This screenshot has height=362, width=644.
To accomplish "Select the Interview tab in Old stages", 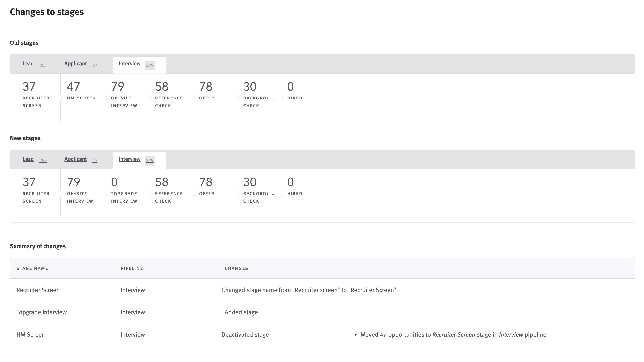I will point(130,64).
